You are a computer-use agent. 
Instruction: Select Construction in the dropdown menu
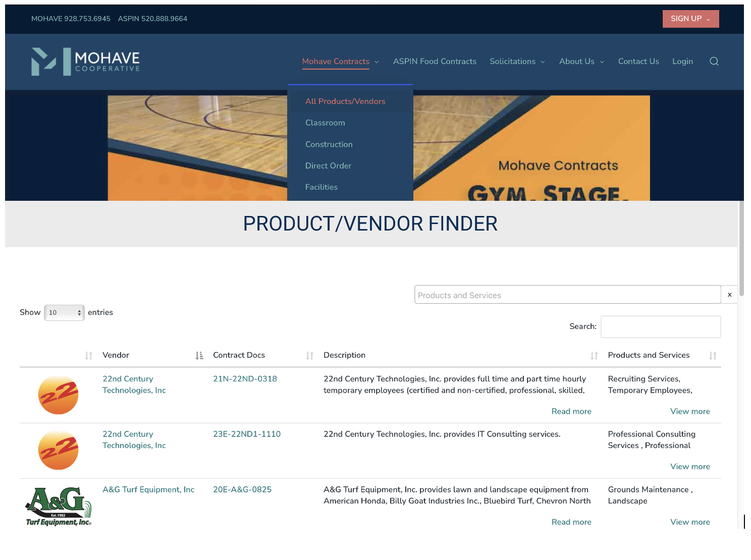329,144
